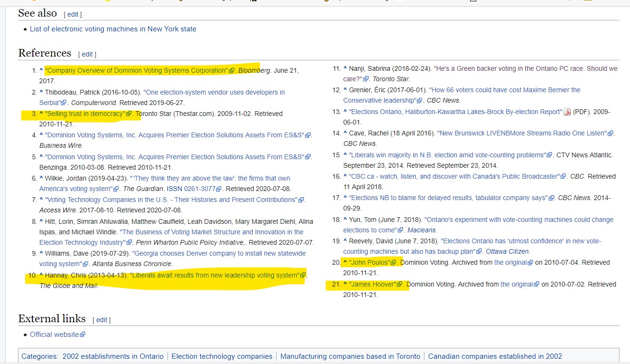
Task: Jump up via caret of reference 8 (Hitt)
Action: pyautogui.click(x=41, y=221)
